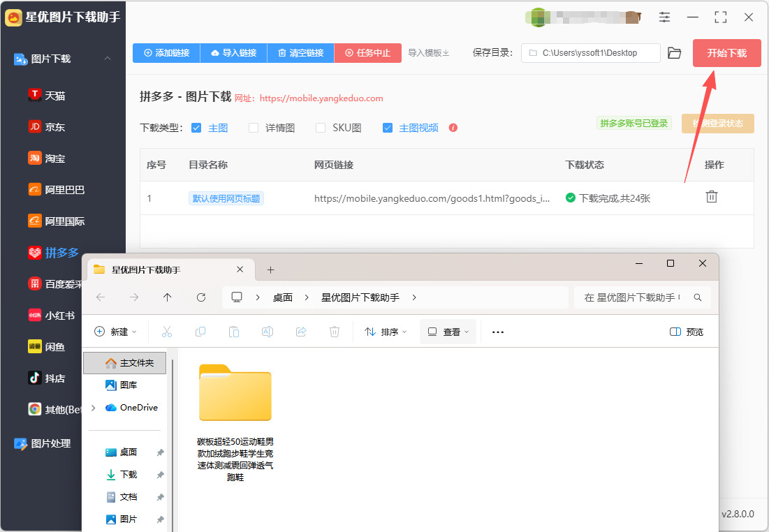This screenshot has height=532, width=769.
Task: Open 闲鱼 download section
Action: coord(47,347)
